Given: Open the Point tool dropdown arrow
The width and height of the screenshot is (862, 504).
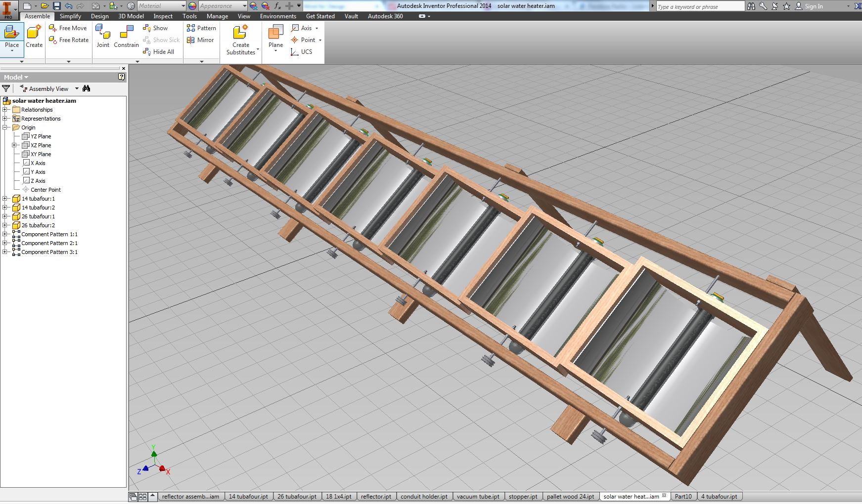Looking at the screenshot, I should pos(320,41).
